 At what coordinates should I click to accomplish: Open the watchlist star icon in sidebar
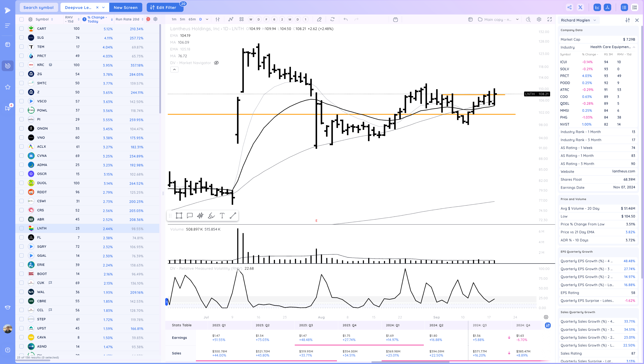click(8, 87)
